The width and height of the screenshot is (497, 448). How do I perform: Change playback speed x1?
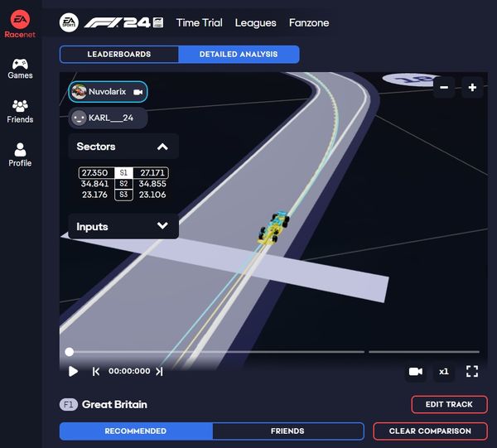pos(444,371)
